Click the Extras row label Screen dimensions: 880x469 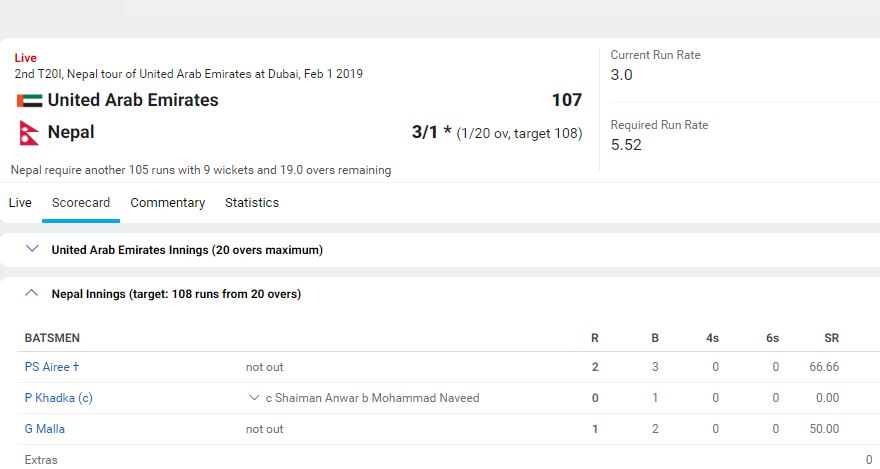(41, 460)
